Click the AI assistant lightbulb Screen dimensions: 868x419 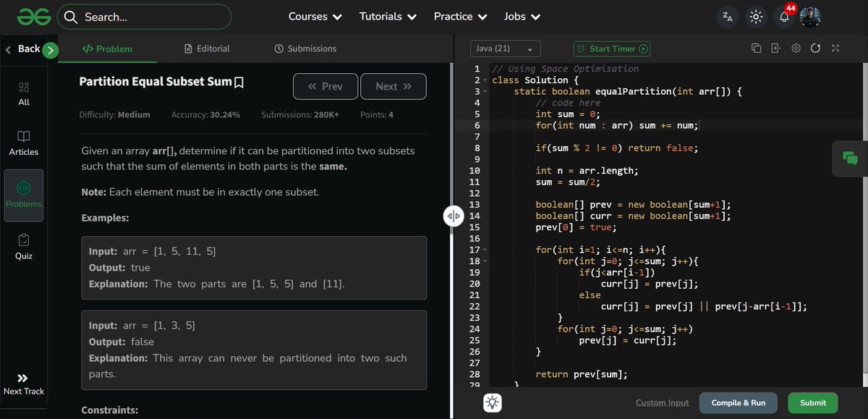point(492,403)
